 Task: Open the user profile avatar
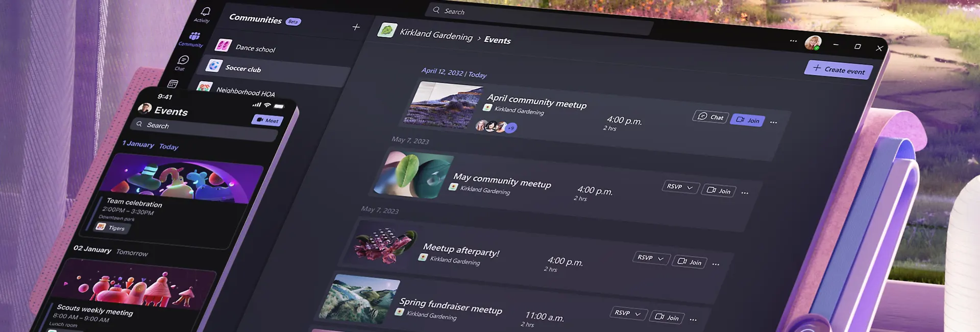813,43
